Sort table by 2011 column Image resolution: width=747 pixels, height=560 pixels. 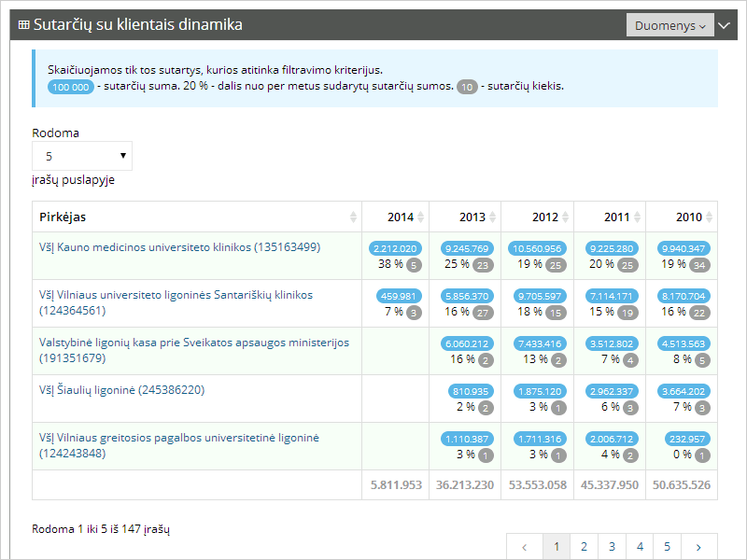(x=610, y=217)
